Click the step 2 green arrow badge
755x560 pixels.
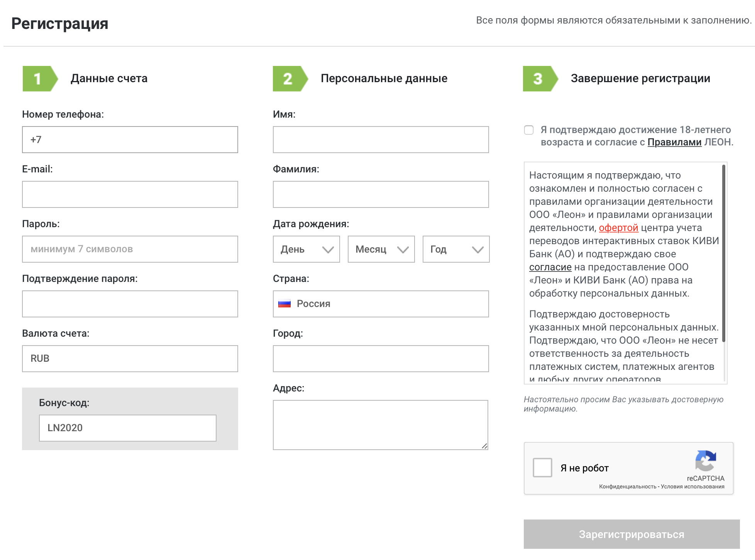pos(290,79)
